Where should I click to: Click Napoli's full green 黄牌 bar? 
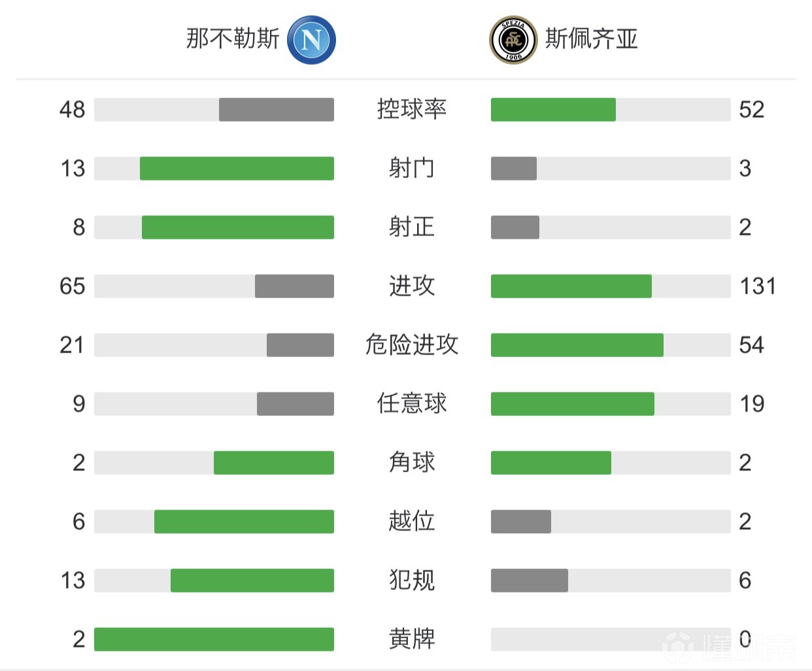point(214,639)
